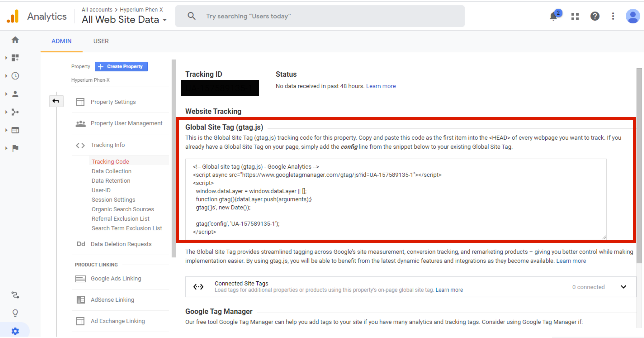Click the Create Property button

121,67
